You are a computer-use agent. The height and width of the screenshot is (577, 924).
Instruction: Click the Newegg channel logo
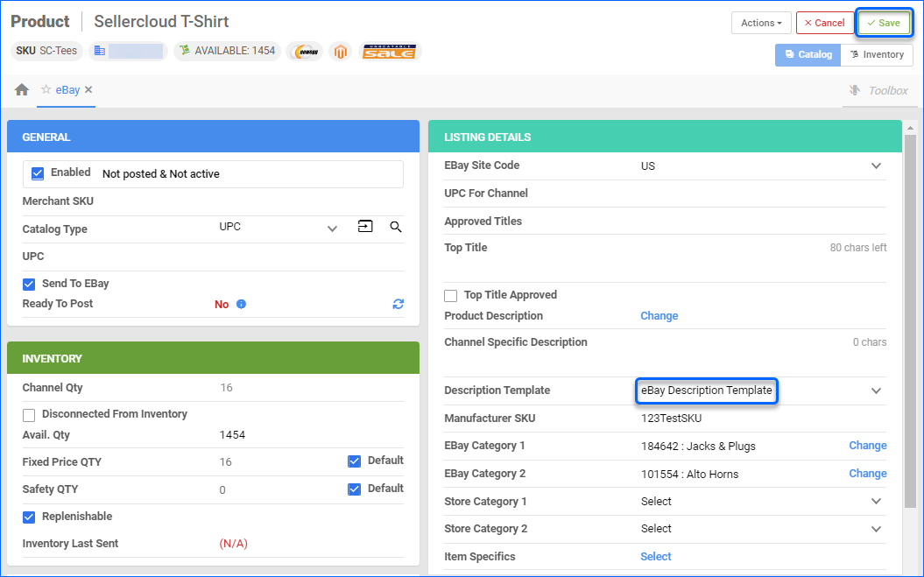pos(305,52)
